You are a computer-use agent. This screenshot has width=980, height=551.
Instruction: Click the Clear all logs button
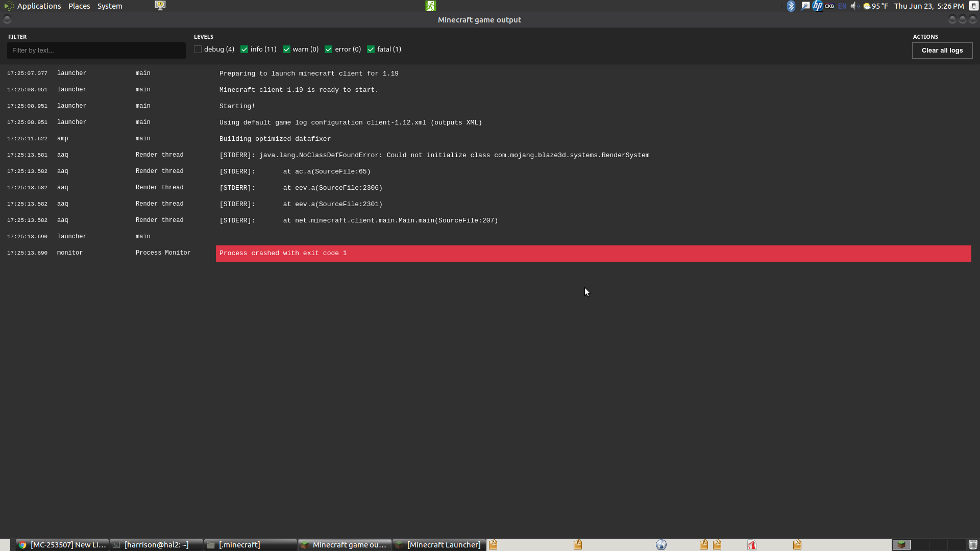(x=942, y=51)
